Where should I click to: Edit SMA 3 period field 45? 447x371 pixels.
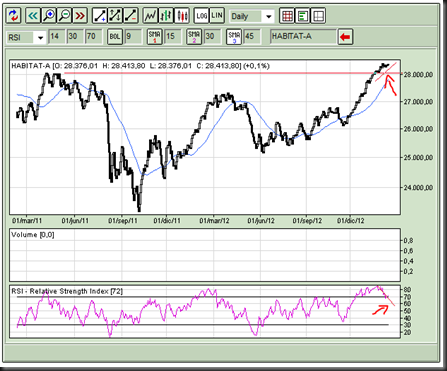point(252,36)
